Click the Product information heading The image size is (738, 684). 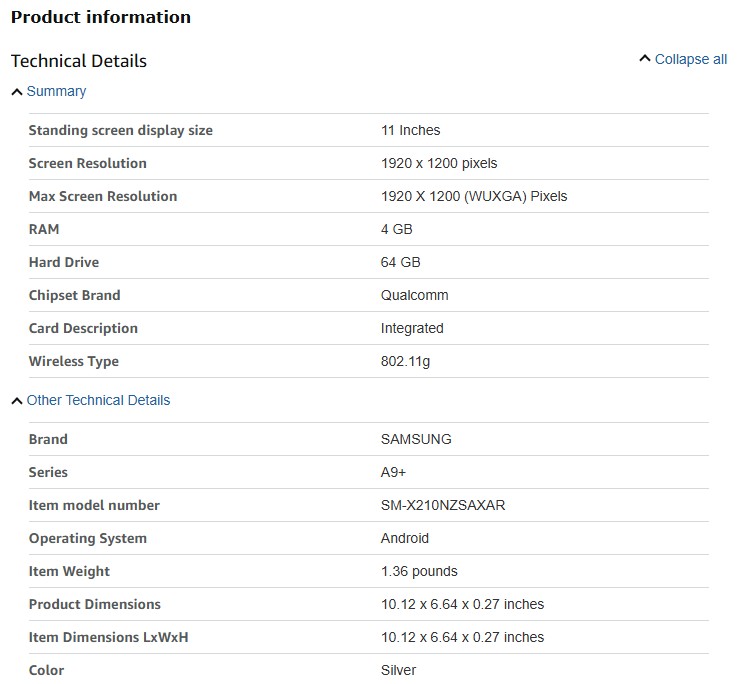[x=101, y=17]
